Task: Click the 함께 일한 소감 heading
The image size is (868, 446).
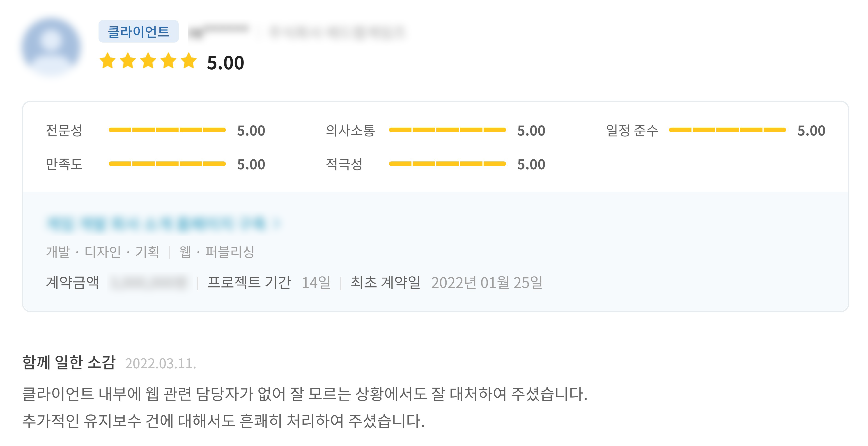Action: [69, 362]
